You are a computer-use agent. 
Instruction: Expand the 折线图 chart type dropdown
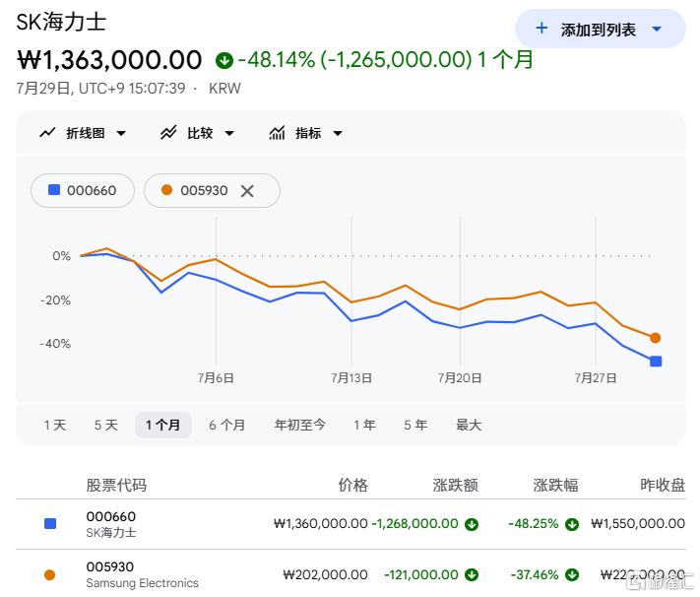tap(121, 133)
